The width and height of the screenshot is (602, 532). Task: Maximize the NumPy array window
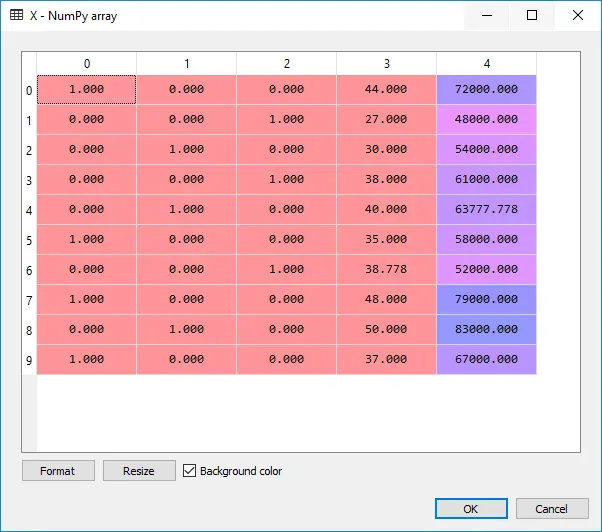[x=532, y=15]
